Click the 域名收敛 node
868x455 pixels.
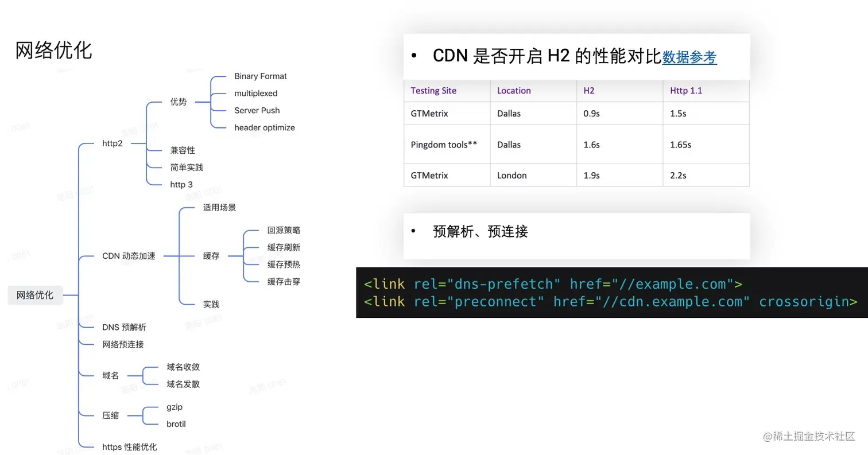point(183,367)
